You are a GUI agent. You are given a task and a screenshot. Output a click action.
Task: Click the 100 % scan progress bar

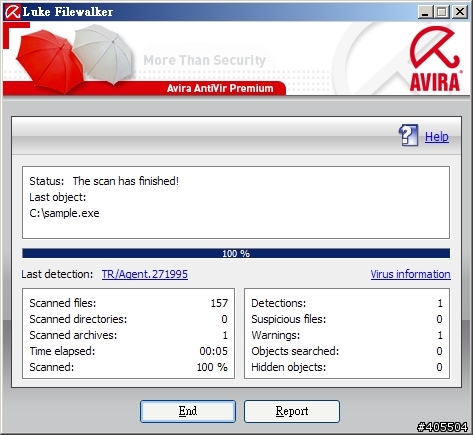(236, 253)
